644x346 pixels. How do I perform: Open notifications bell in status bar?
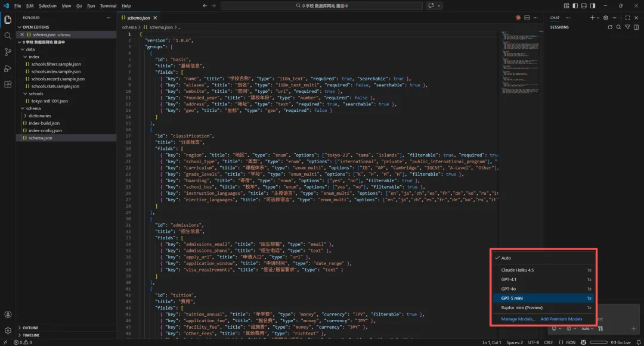tap(638, 342)
